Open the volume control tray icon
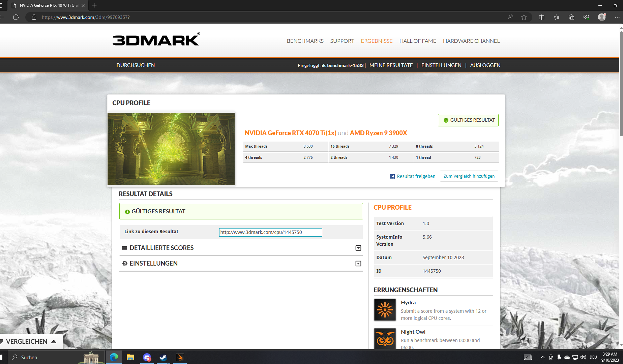This screenshot has width=623, height=364. click(583, 357)
